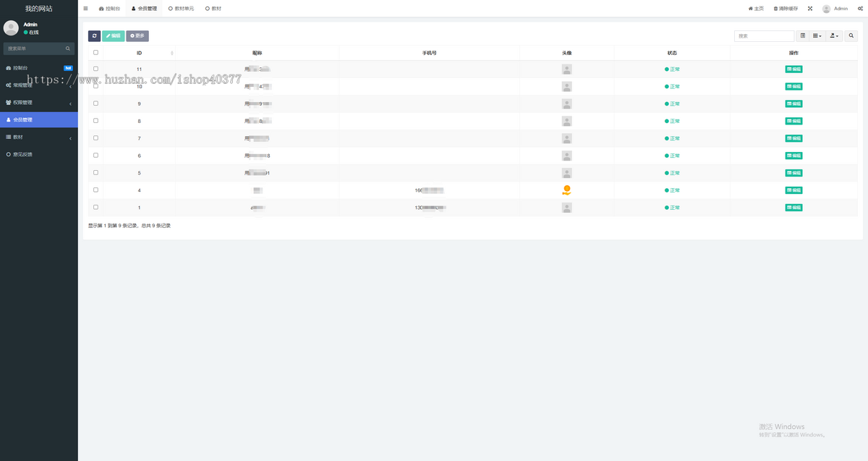The width and height of the screenshot is (868, 461).
Task: Open 意见反馈 in the sidebar
Action: tap(39, 154)
